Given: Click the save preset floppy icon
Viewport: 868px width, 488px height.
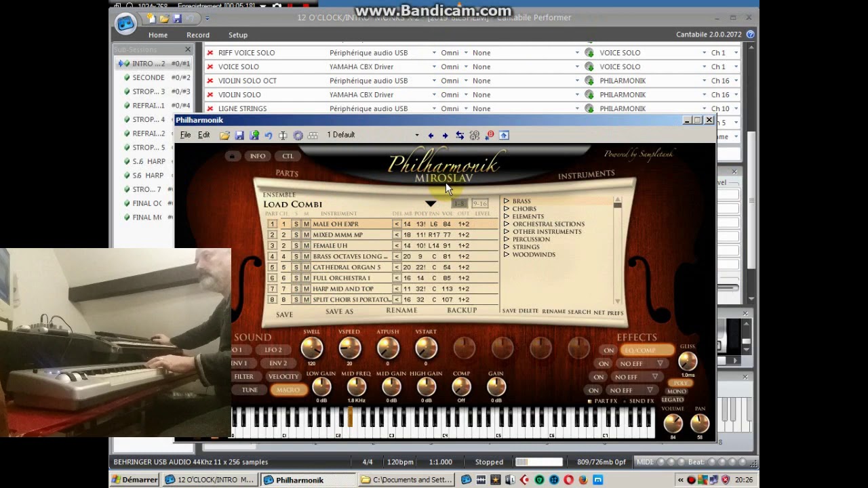Looking at the screenshot, I should (x=239, y=136).
